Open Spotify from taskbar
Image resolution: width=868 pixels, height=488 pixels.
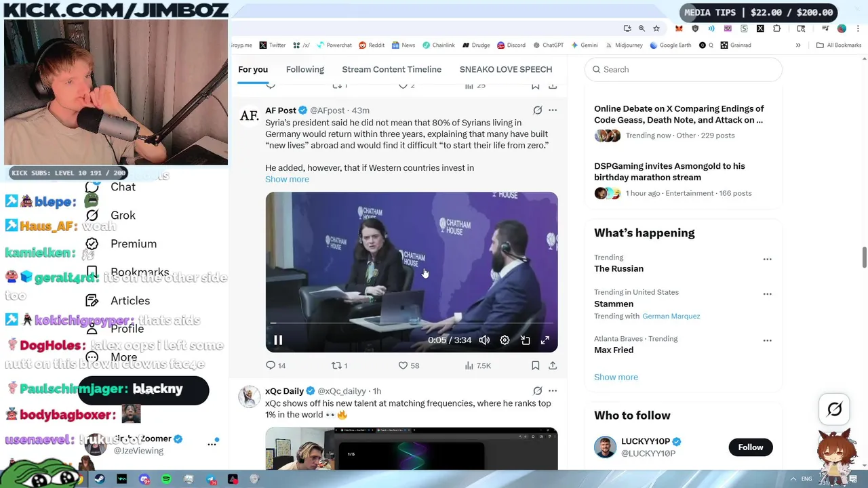point(166,479)
